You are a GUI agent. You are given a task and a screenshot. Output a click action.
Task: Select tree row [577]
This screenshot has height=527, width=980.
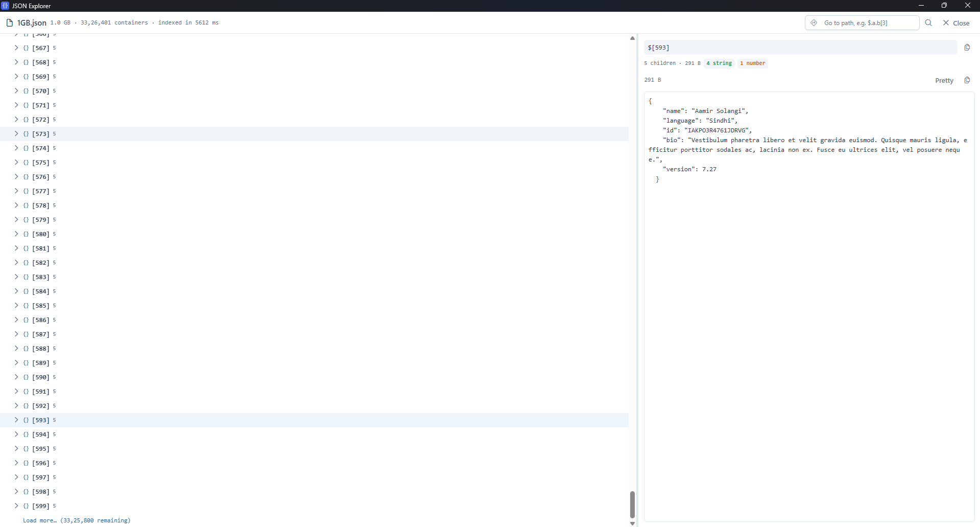[x=314, y=191]
